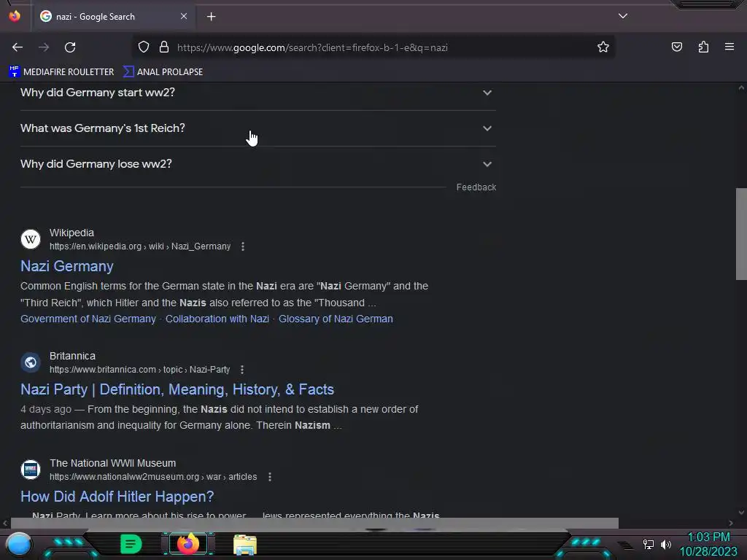The image size is (747, 560).
Task: Click the vertical scrollbar thumb
Action: pos(741,234)
